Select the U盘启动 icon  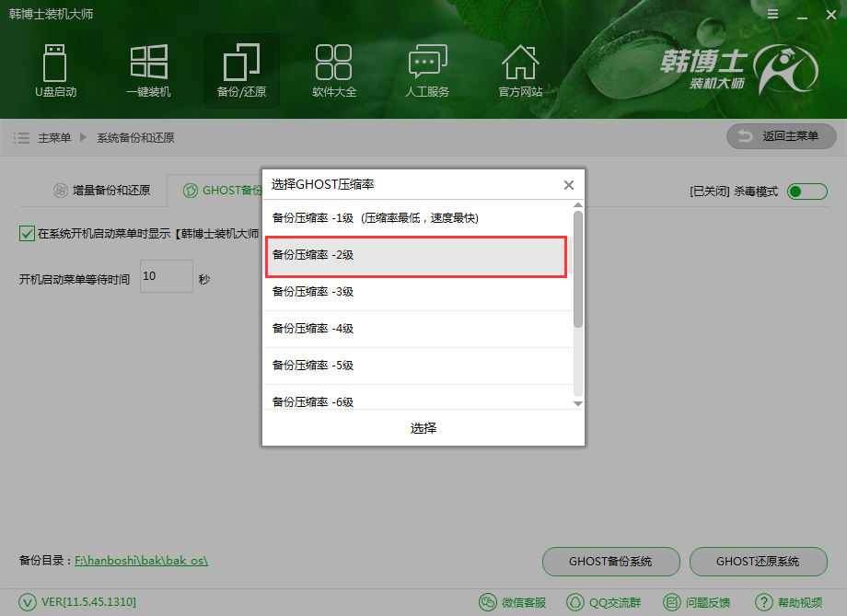tap(55, 70)
